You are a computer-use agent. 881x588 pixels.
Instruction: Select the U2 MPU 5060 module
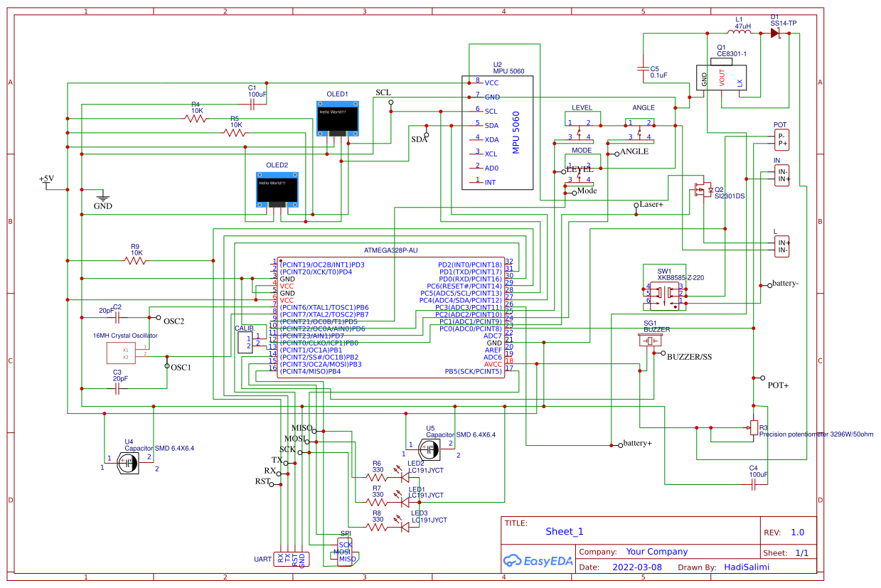tap(498, 132)
